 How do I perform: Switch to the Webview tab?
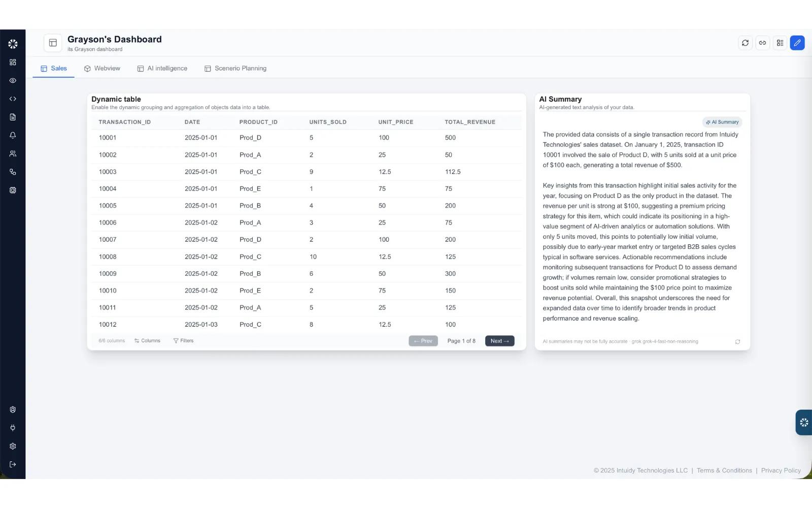102,69
